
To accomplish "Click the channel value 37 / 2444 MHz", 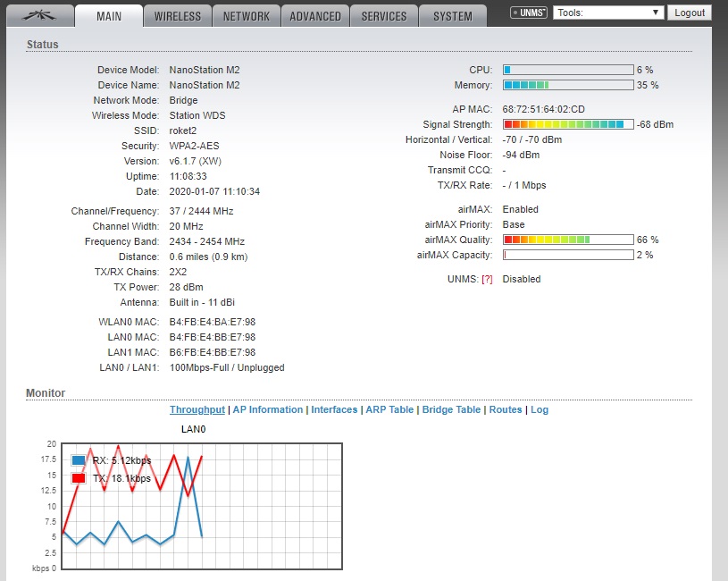I will [x=201, y=211].
